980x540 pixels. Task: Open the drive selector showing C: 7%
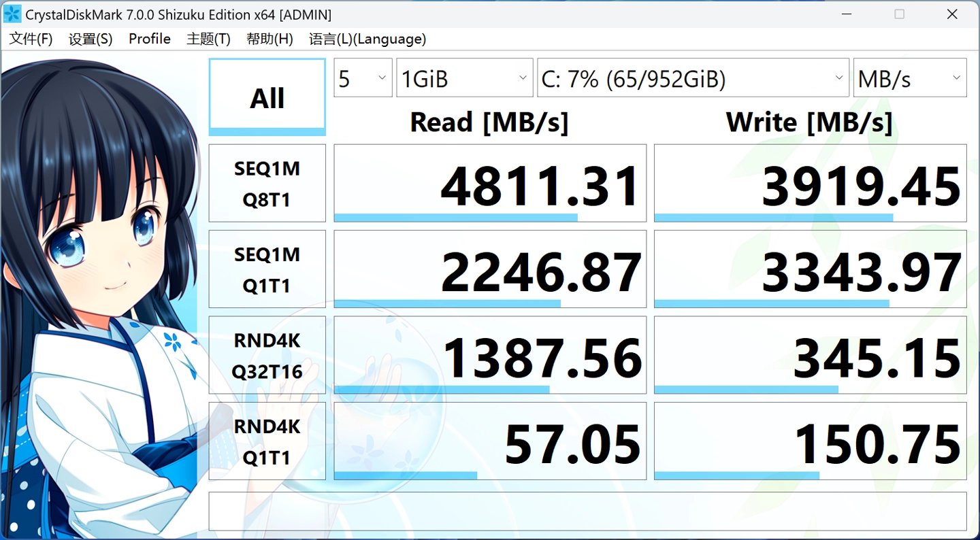click(692, 78)
